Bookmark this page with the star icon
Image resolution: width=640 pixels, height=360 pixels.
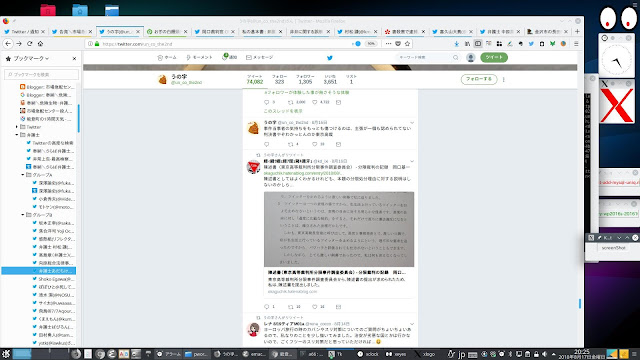[407, 44]
